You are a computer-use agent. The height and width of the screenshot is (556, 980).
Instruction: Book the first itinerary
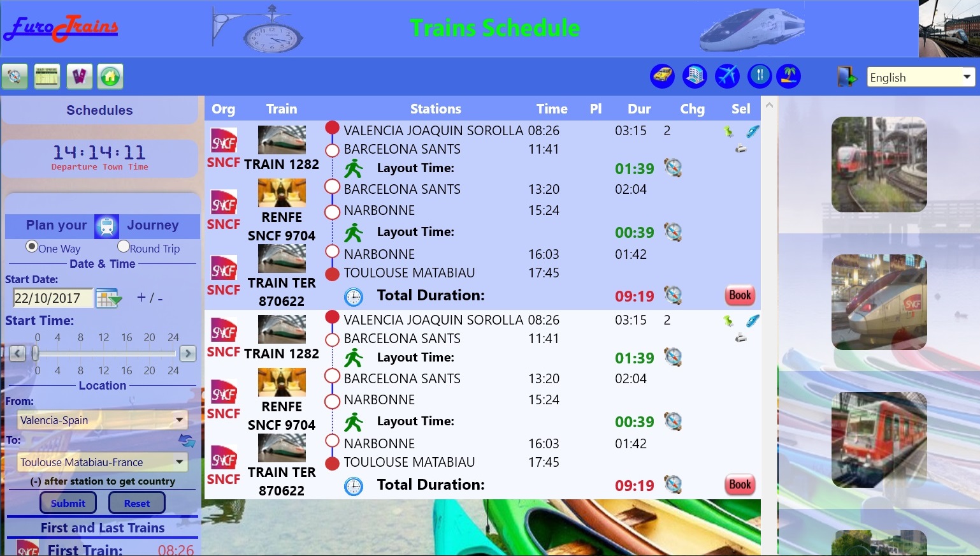[x=740, y=295]
